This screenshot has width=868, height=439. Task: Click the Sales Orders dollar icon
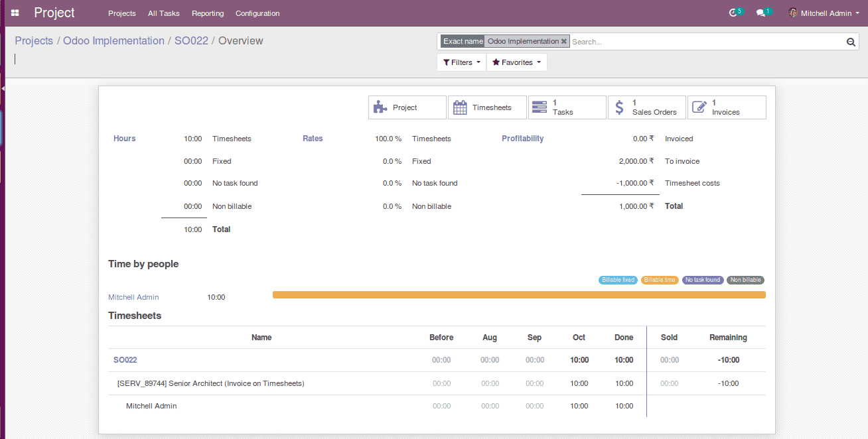click(x=619, y=107)
